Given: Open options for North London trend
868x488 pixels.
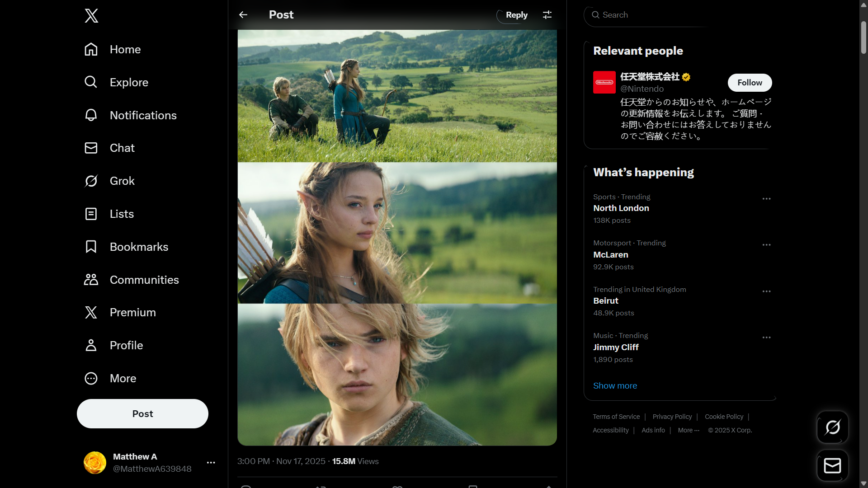Looking at the screenshot, I should coord(766,199).
